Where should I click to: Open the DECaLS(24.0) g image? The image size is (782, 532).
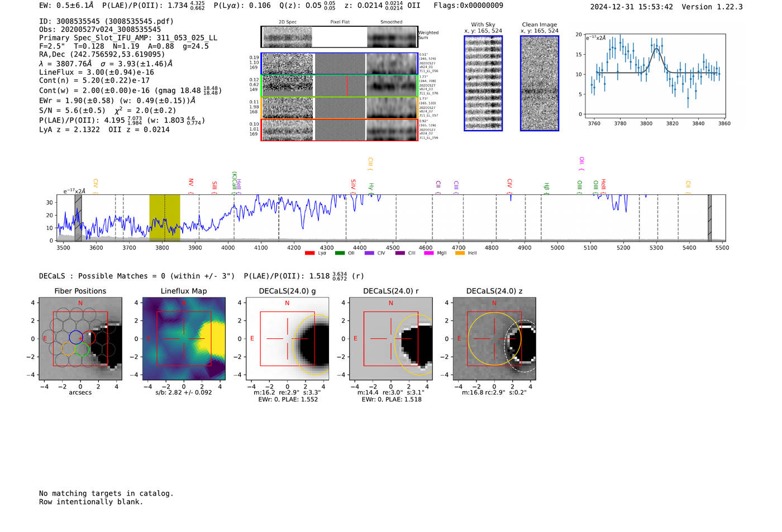click(x=287, y=339)
